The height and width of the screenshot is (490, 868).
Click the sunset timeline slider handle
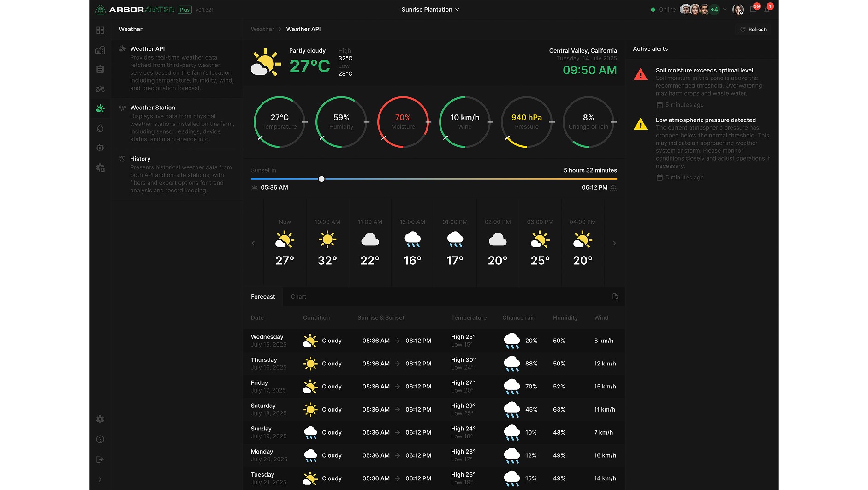321,179
